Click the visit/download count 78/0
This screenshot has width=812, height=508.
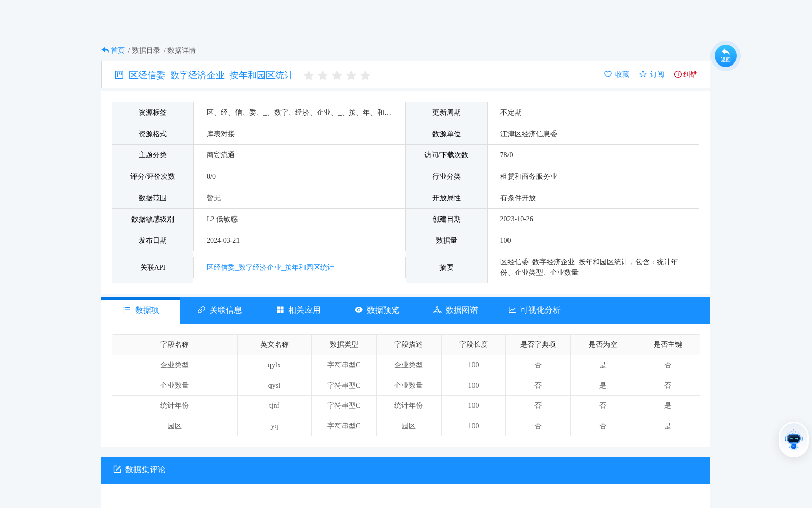(x=506, y=155)
